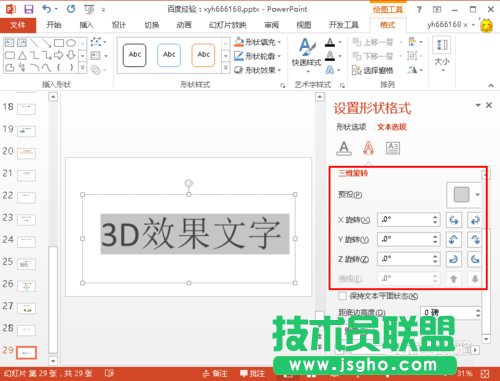Click the Undo arrow icon
The height and width of the screenshot is (381, 500).
[x=47, y=9]
